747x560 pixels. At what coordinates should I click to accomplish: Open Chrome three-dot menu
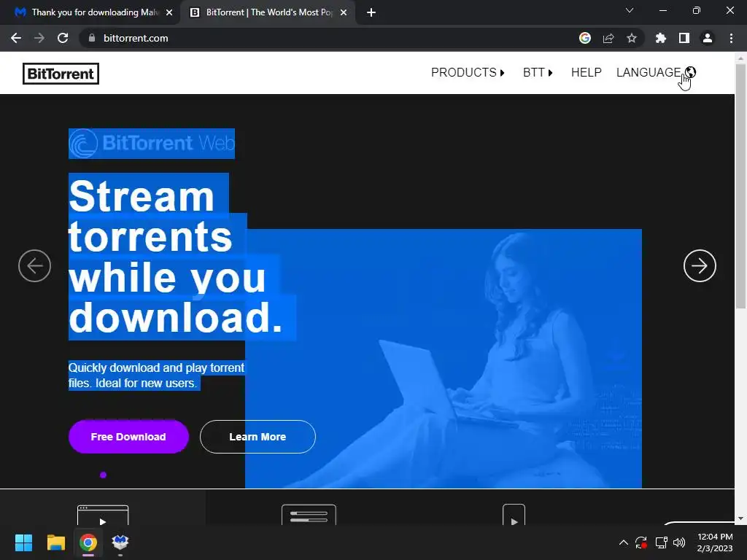pyautogui.click(x=731, y=38)
